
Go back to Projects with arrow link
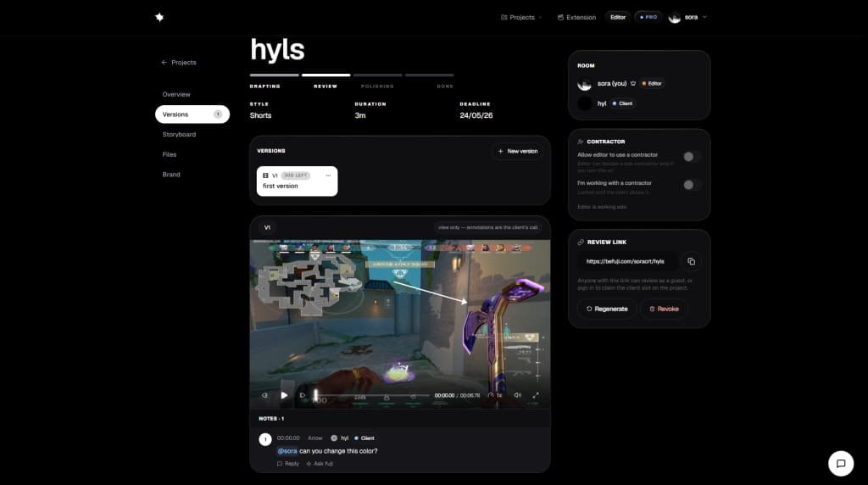click(178, 63)
